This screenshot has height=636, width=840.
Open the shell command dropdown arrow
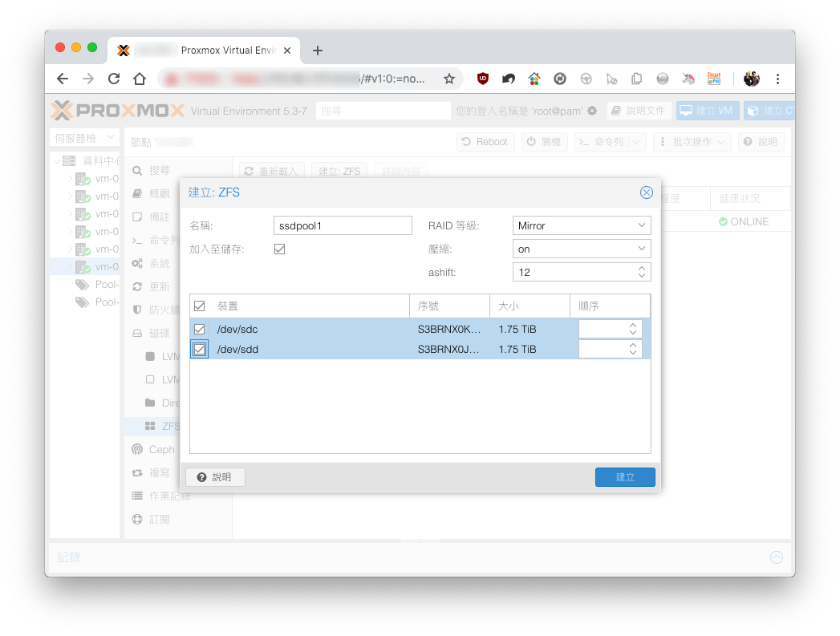coord(636,142)
